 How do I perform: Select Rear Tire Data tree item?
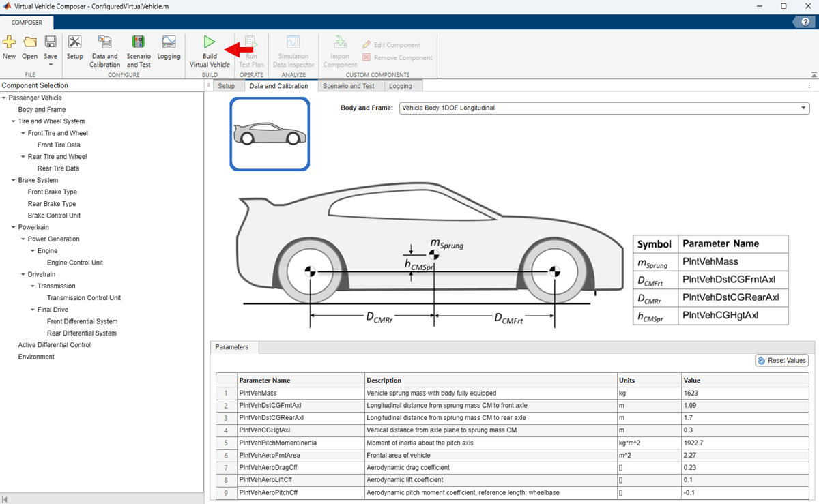coord(58,168)
